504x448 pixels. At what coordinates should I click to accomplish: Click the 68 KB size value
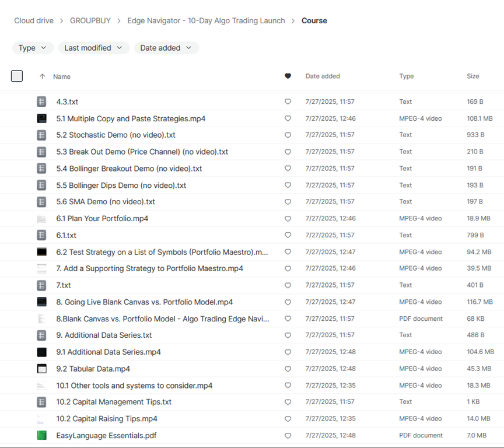coord(475,319)
